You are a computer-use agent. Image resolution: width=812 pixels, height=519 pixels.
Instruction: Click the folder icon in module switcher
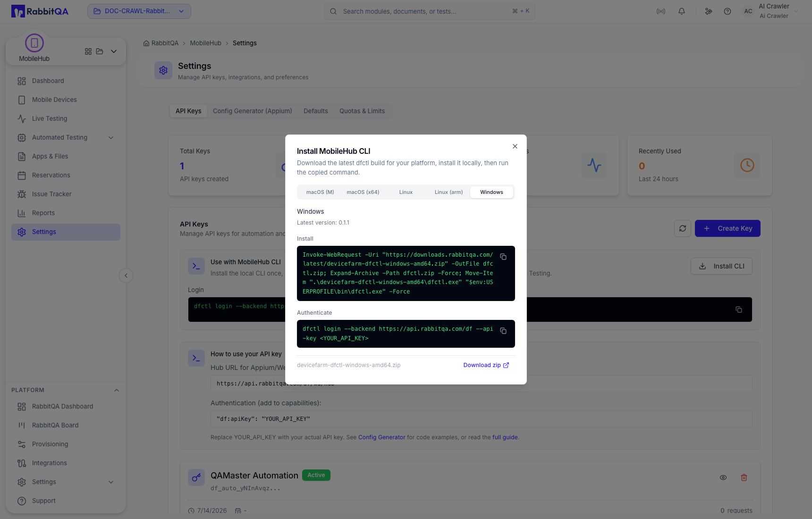tap(100, 51)
